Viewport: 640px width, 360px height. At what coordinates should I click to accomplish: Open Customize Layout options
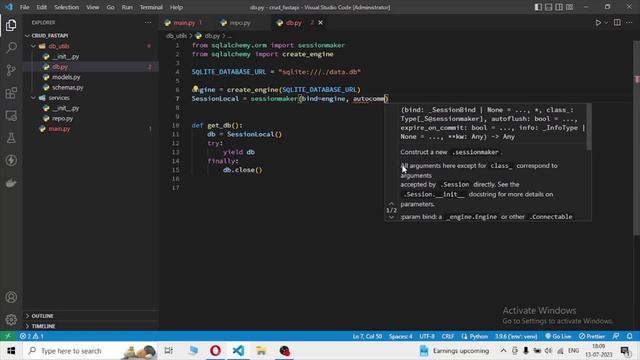(569, 7)
